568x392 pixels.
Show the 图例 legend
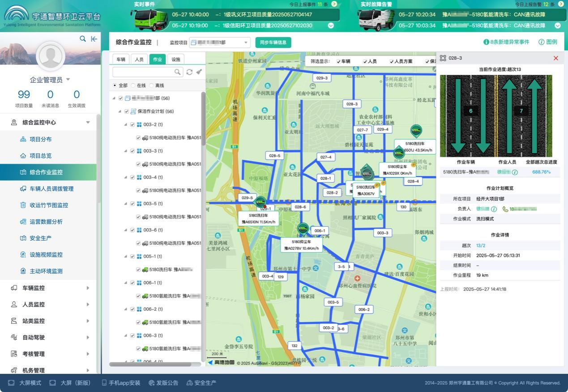click(548, 42)
